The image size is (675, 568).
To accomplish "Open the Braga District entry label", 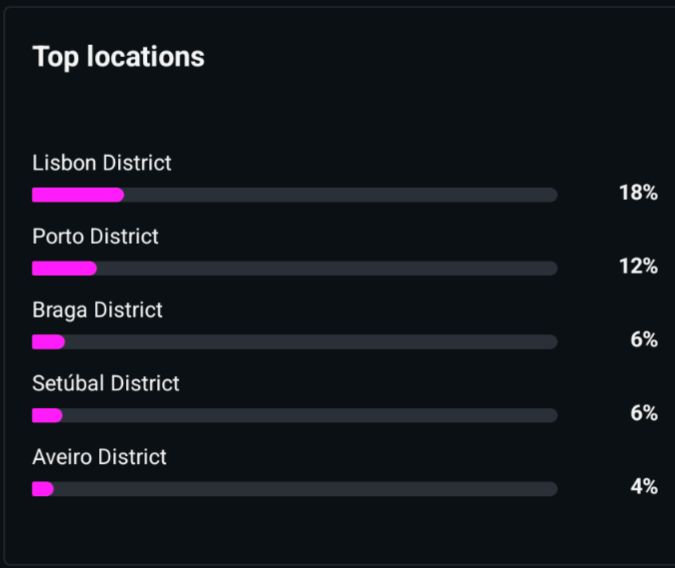I will click(97, 310).
